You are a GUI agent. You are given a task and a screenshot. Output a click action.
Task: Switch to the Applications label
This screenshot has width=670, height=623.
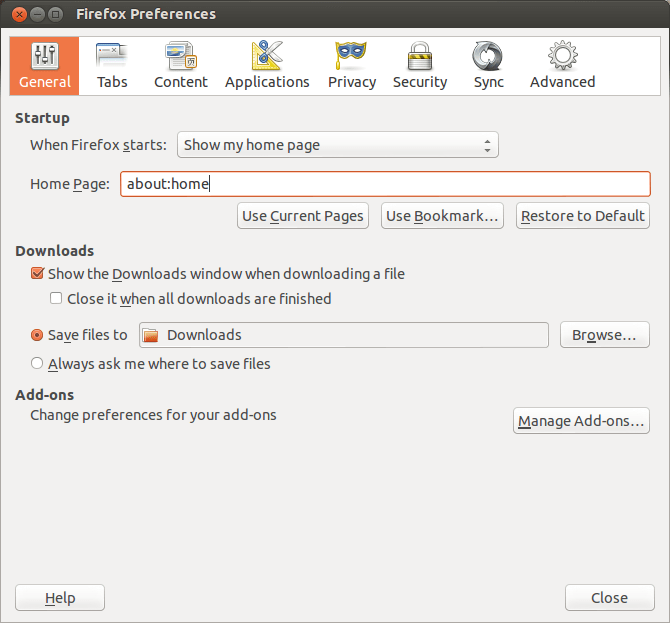[x=267, y=82]
